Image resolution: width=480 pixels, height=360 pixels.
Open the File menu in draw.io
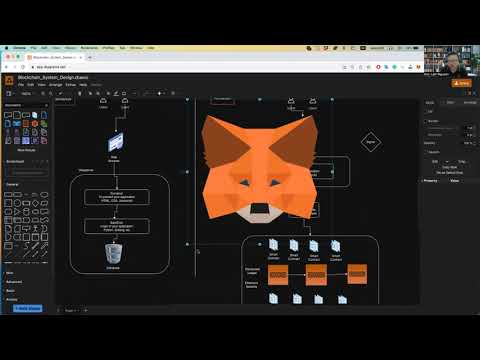pos(21,85)
